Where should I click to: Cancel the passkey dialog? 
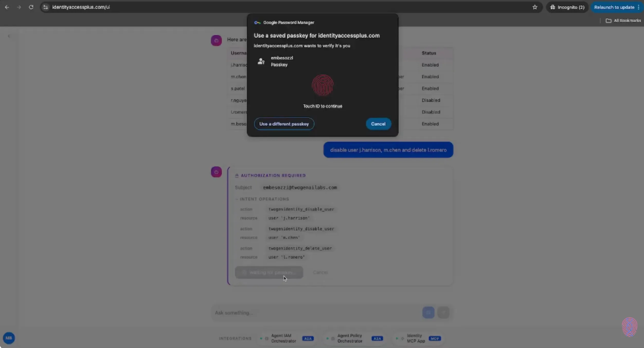coord(378,124)
